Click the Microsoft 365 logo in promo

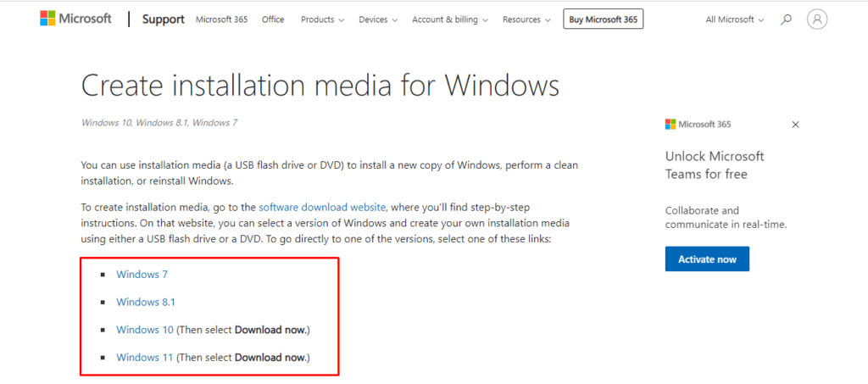698,124
